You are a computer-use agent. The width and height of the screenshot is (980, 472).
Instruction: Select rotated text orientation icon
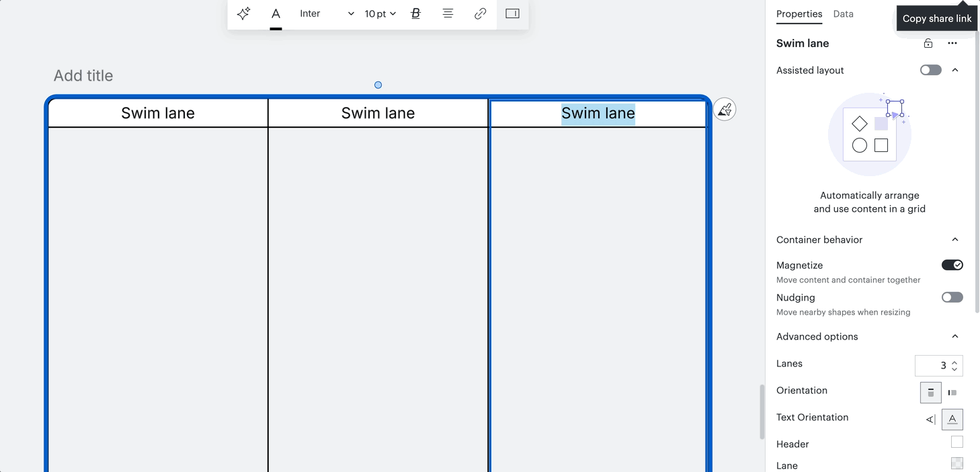(x=930, y=420)
